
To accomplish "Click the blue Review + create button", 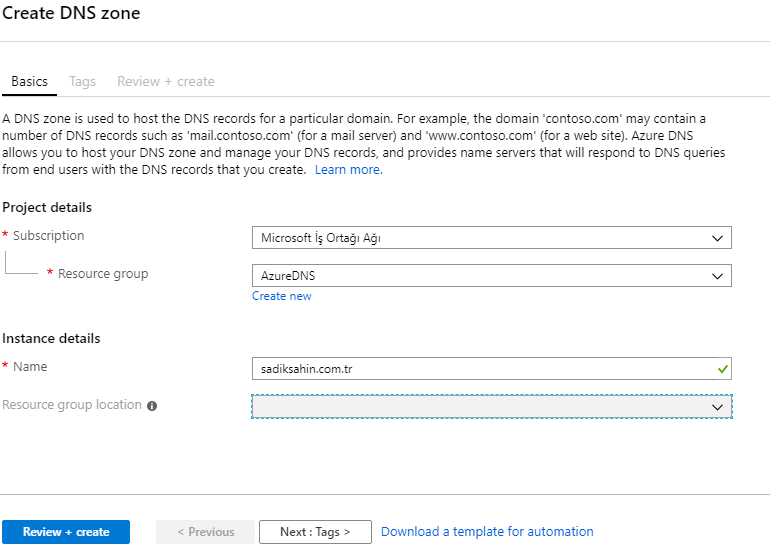I will pyautogui.click(x=66, y=532).
